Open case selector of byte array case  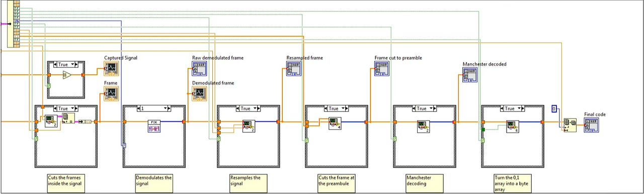[513, 109]
